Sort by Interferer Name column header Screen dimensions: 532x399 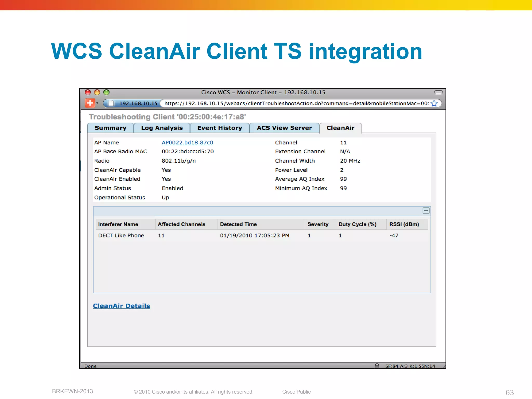[125, 224]
